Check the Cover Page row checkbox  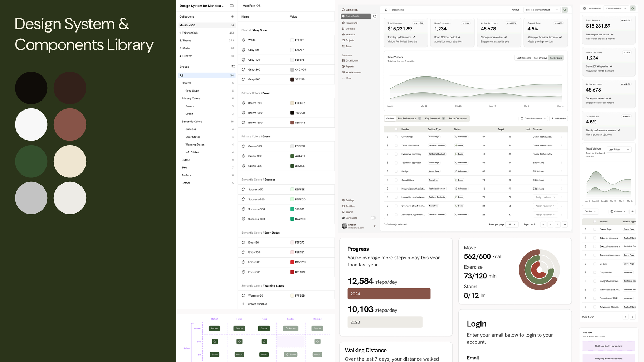point(396,137)
